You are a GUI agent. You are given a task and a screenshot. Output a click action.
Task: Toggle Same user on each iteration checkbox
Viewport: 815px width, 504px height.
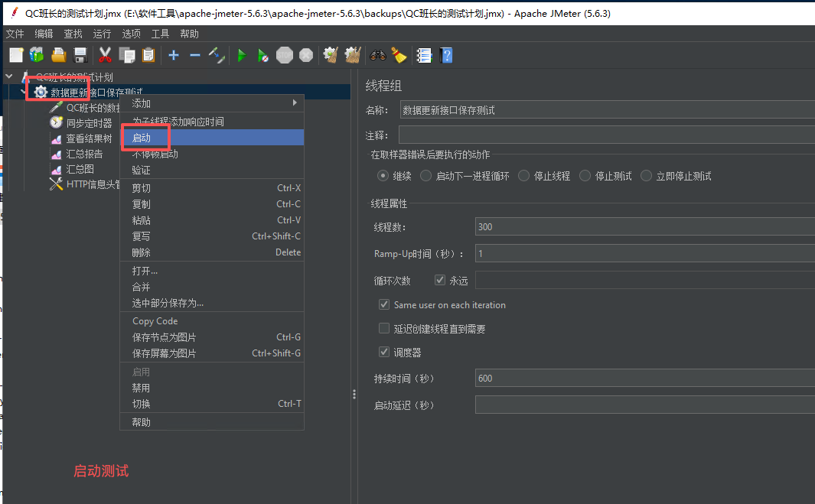384,304
